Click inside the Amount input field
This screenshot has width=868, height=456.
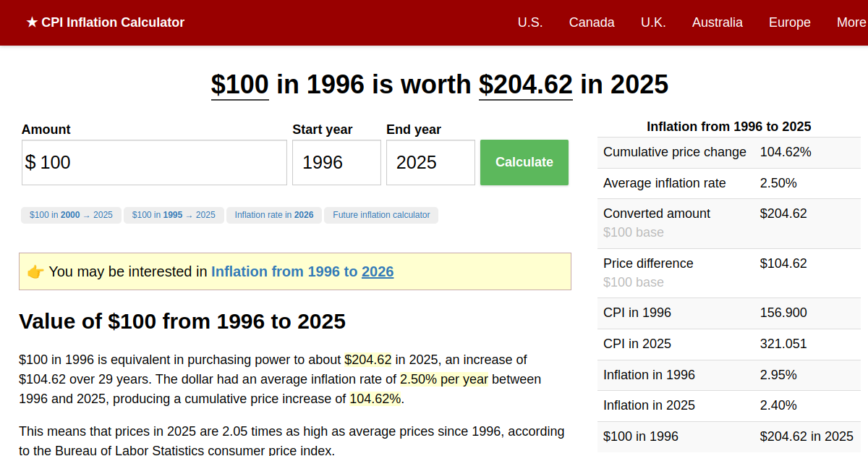pos(154,162)
